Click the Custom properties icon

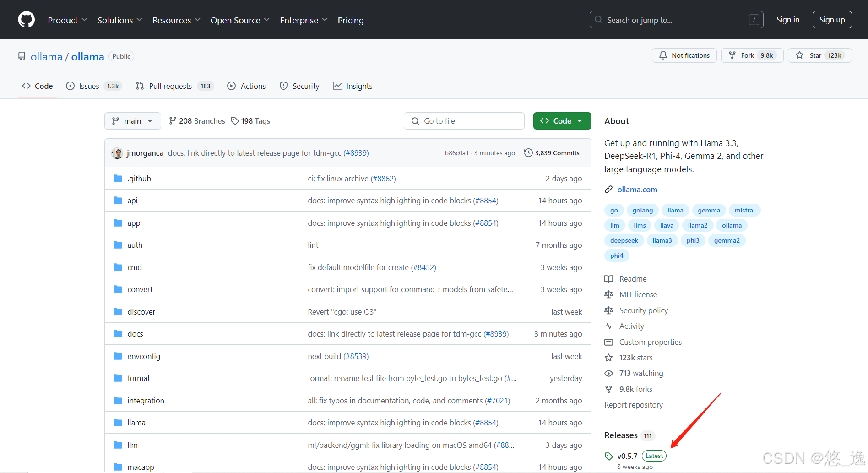[x=608, y=342]
